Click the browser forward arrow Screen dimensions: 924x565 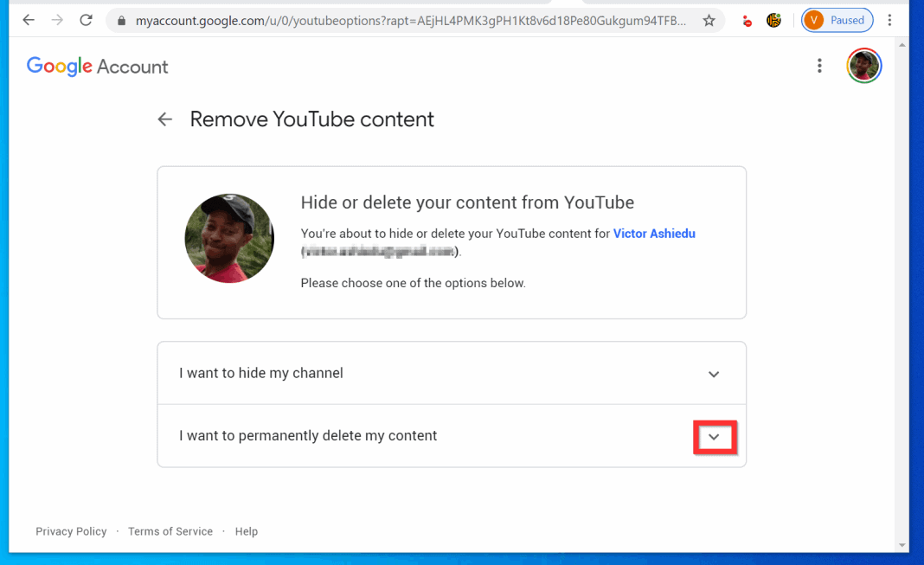(57, 20)
